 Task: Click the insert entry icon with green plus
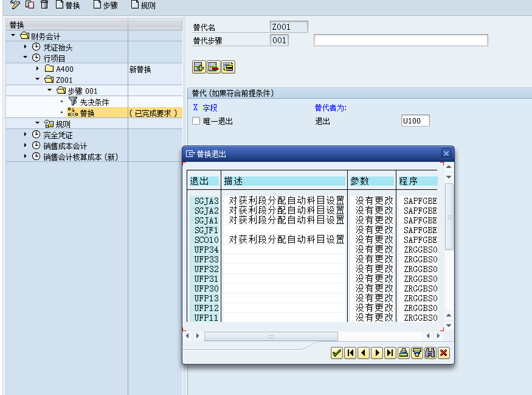[199, 67]
